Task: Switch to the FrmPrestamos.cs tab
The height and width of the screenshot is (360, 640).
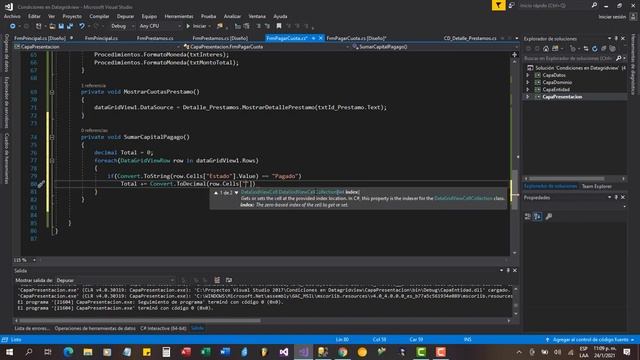Action: pos(155,38)
